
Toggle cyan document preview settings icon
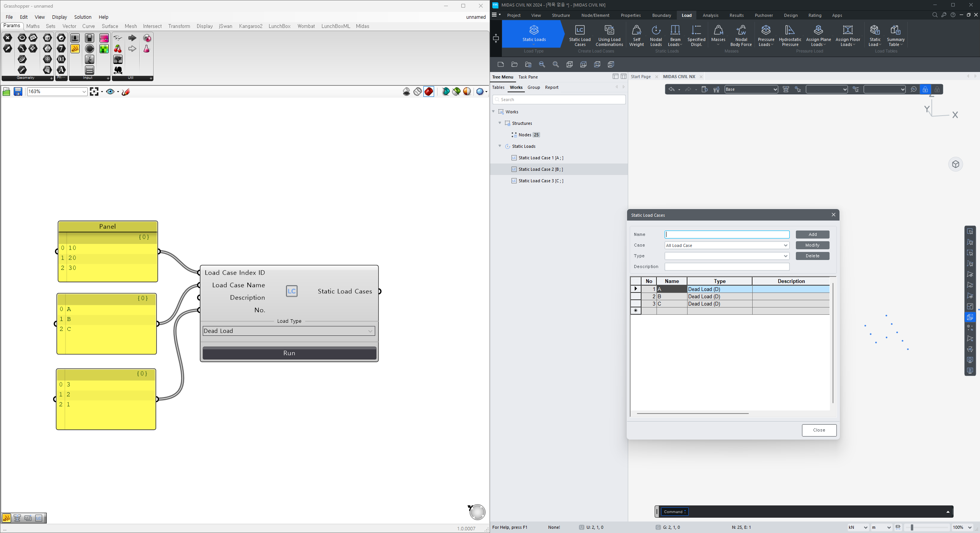click(446, 92)
